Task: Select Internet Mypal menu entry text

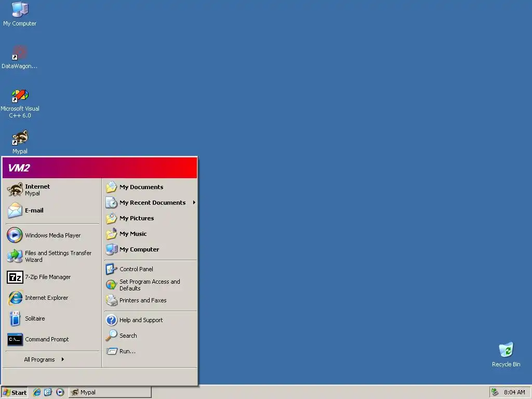Action: pyautogui.click(x=37, y=190)
